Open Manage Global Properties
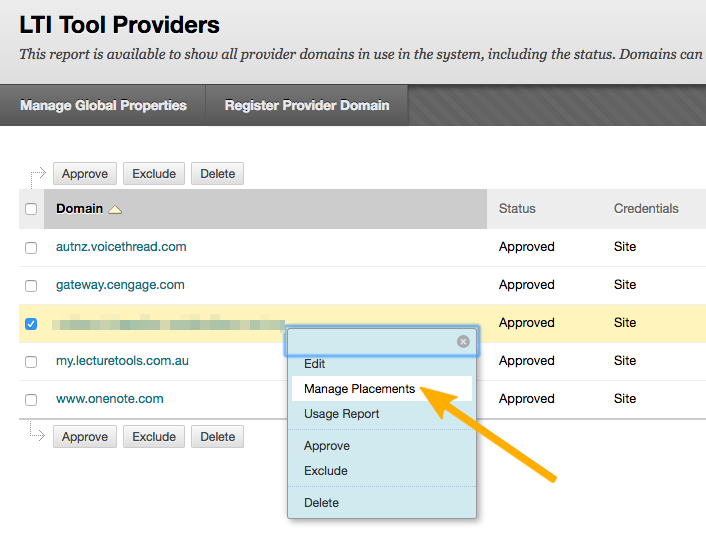706x533 pixels. (103, 105)
